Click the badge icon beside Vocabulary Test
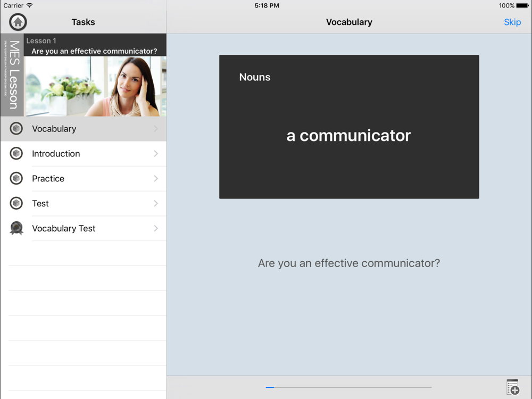The width and height of the screenshot is (532, 399). tap(16, 228)
